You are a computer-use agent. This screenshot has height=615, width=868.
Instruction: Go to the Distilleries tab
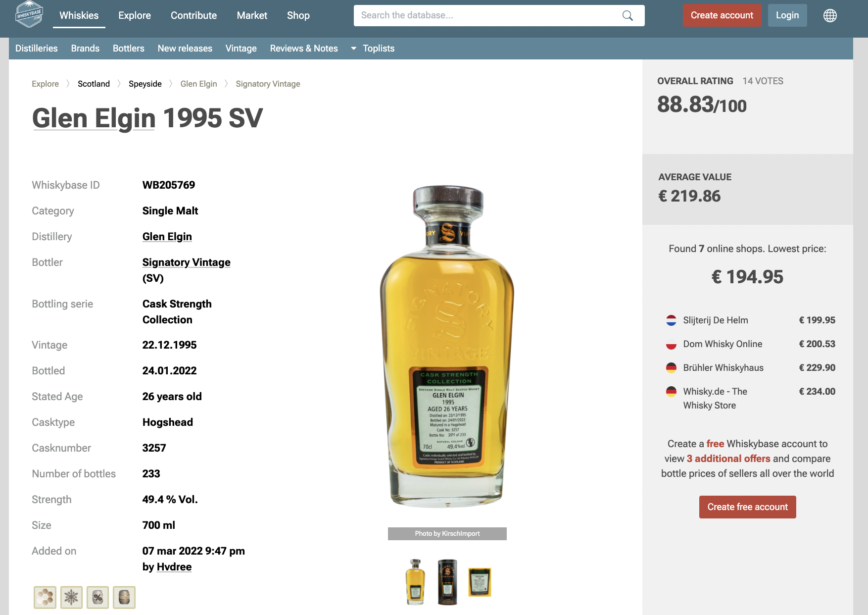point(37,49)
